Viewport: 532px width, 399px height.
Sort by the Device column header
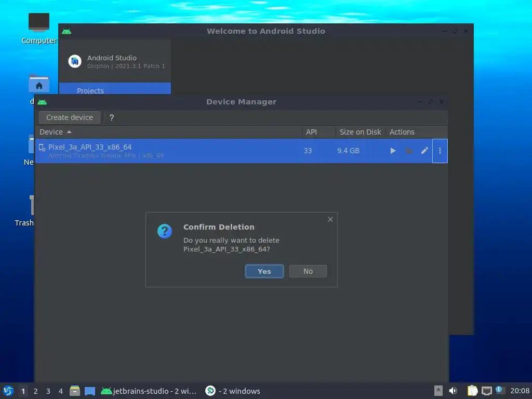(x=169, y=132)
